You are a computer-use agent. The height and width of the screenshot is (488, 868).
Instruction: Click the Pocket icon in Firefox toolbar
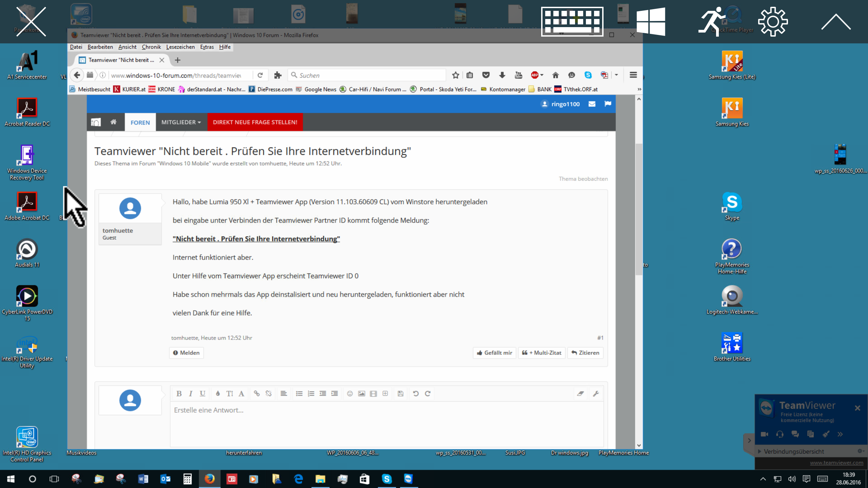486,75
